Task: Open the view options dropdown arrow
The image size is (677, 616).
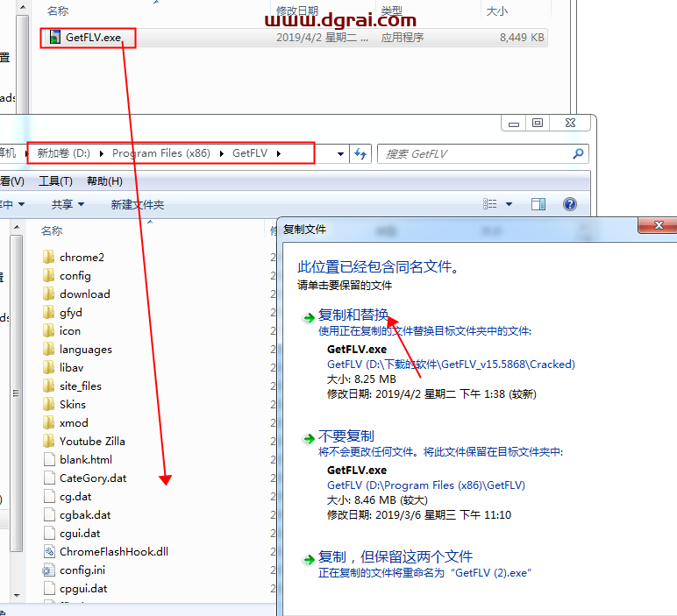Action: [509, 204]
